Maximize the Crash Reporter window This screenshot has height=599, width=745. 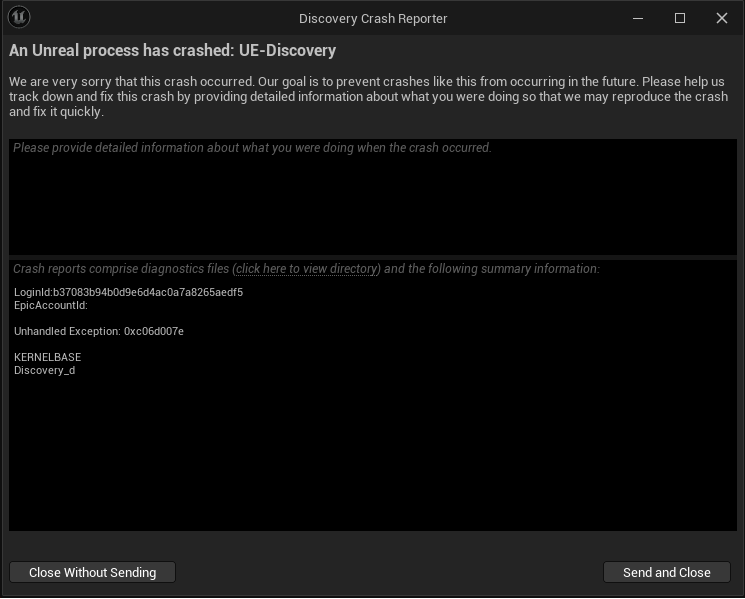point(680,18)
